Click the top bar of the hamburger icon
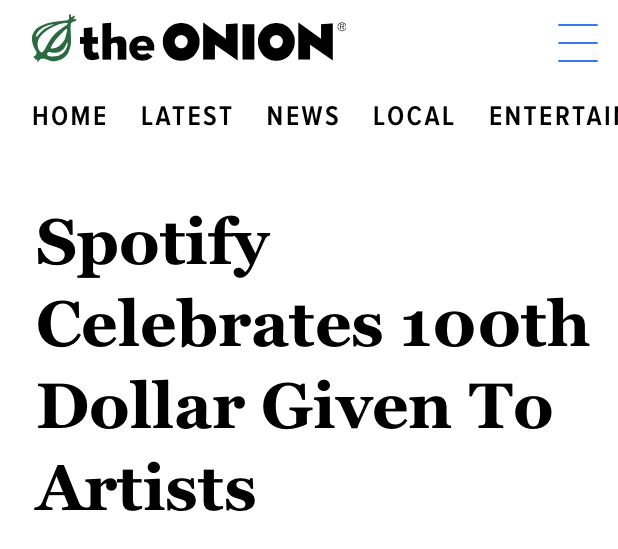The height and width of the screenshot is (549, 618). [577, 26]
